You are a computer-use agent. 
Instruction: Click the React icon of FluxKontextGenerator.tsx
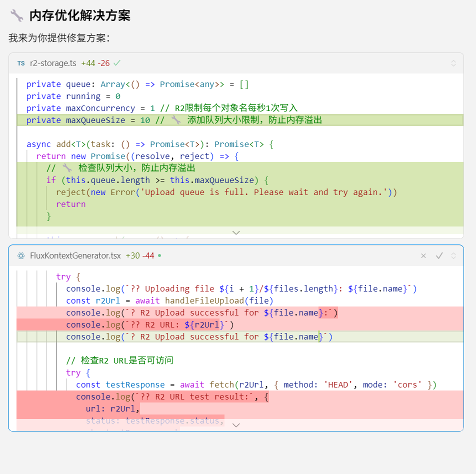click(21, 255)
